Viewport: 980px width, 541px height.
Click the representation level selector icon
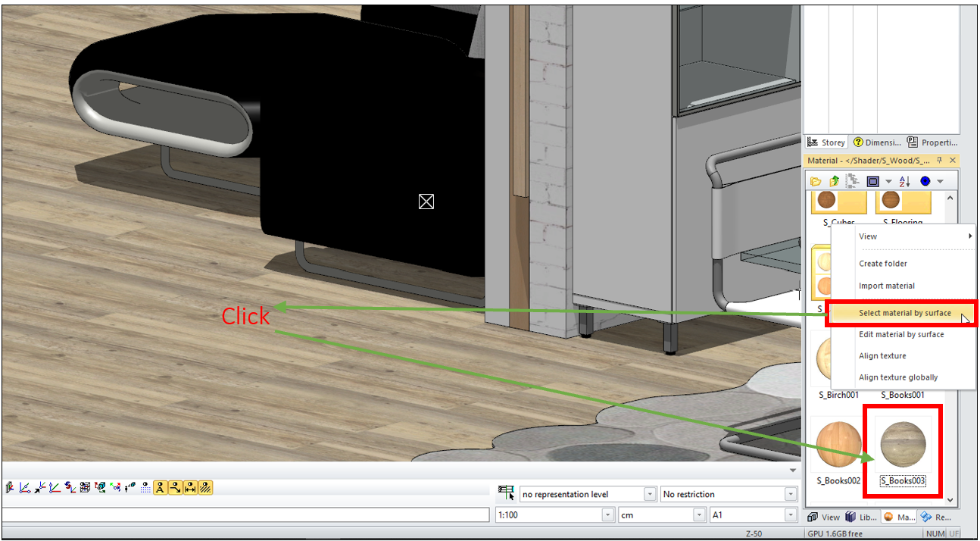coord(505,494)
